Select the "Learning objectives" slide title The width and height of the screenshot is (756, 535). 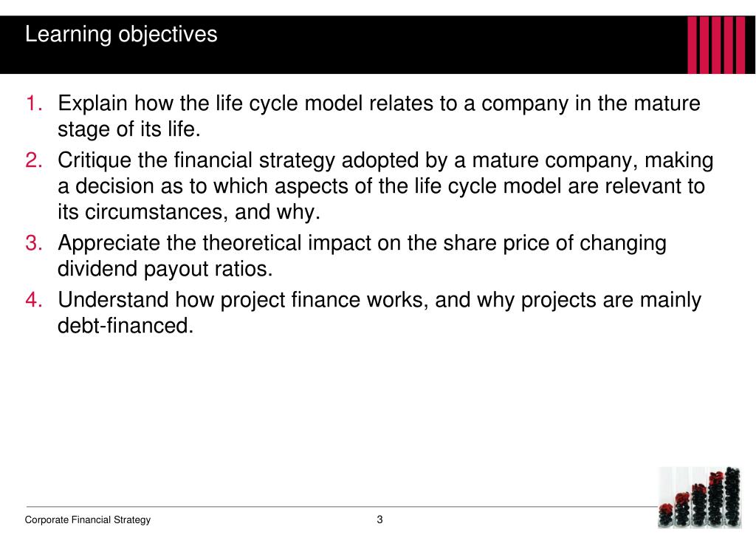tap(121, 34)
